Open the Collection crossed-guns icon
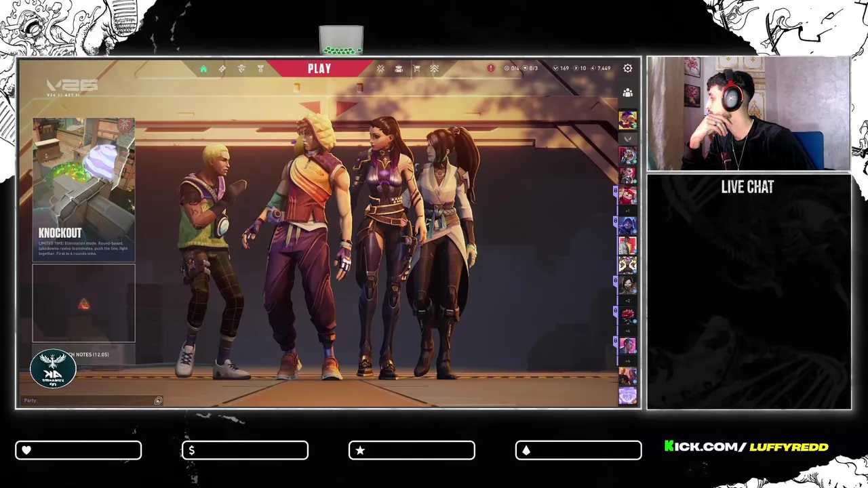Image resolution: width=868 pixels, height=488 pixels. click(380, 68)
